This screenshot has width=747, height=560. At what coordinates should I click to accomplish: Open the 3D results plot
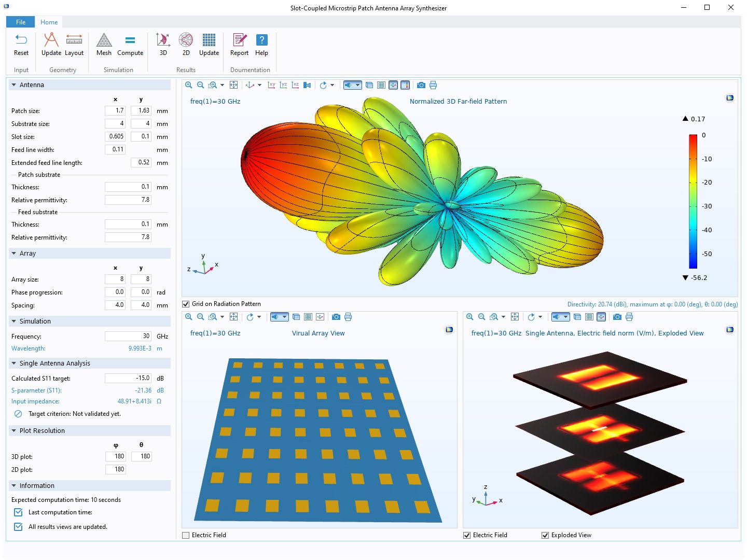tap(163, 40)
